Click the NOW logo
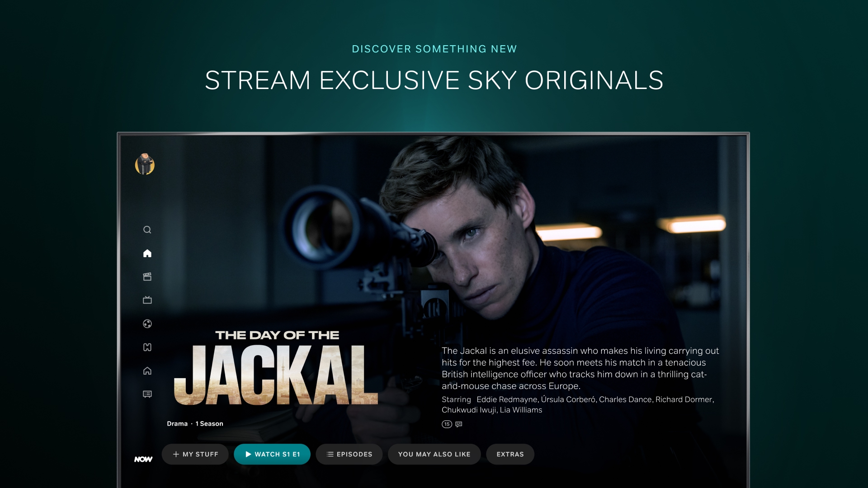Viewport: 868px width, 488px height. [x=143, y=459]
